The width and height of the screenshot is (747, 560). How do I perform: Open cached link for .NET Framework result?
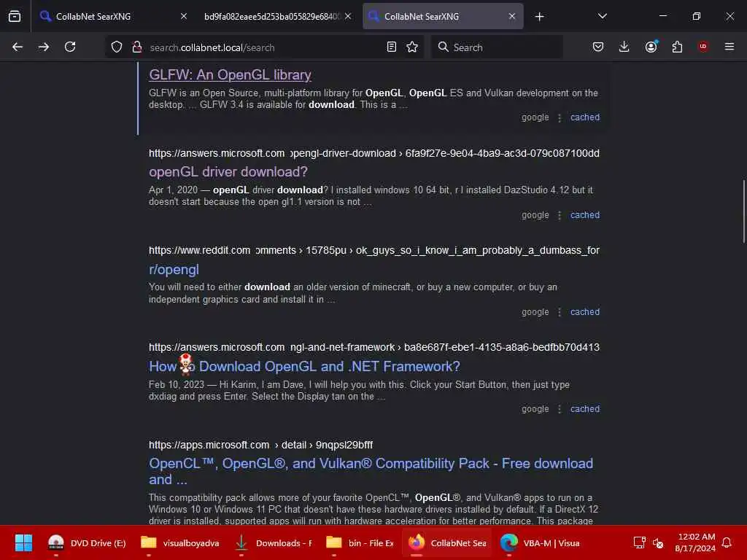tap(585, 408)
